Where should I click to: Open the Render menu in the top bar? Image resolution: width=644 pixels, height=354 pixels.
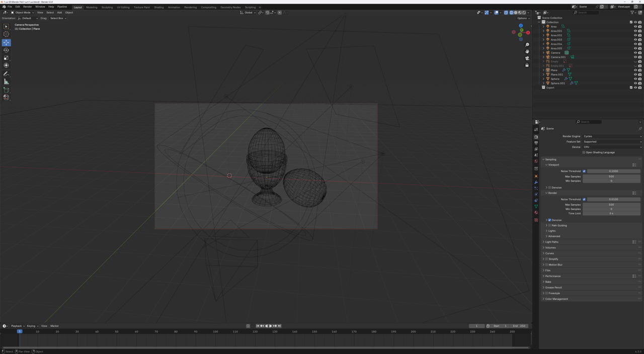click(x=27, y=7)
